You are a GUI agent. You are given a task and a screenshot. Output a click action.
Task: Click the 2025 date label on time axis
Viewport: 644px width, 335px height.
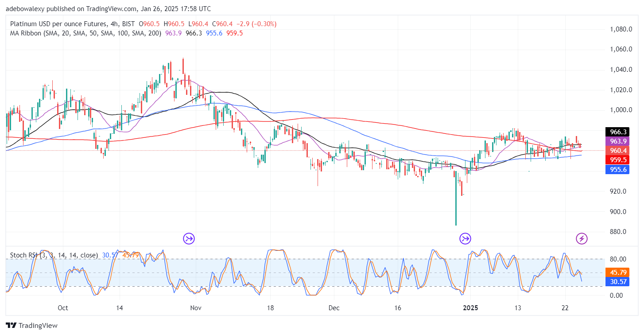coord(469,308)
